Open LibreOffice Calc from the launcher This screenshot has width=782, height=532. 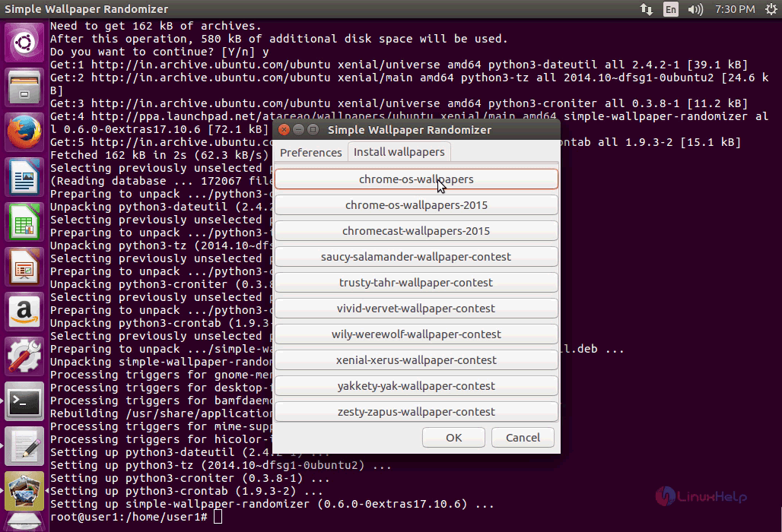pos(24,222)
